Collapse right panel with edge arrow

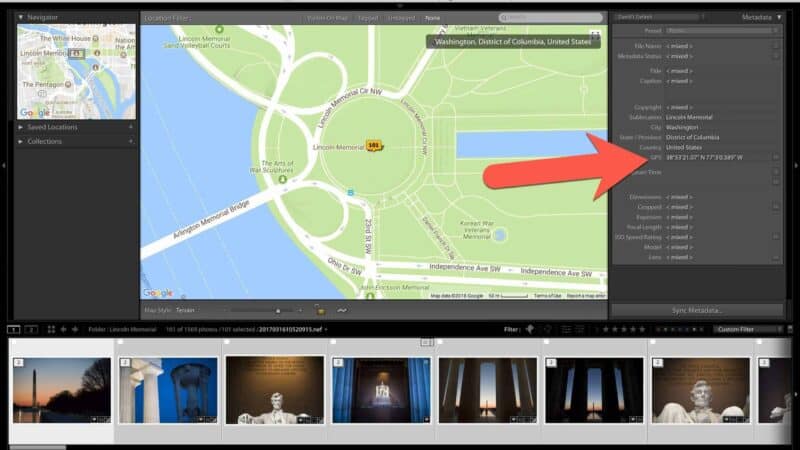click(x=796, y=165)
